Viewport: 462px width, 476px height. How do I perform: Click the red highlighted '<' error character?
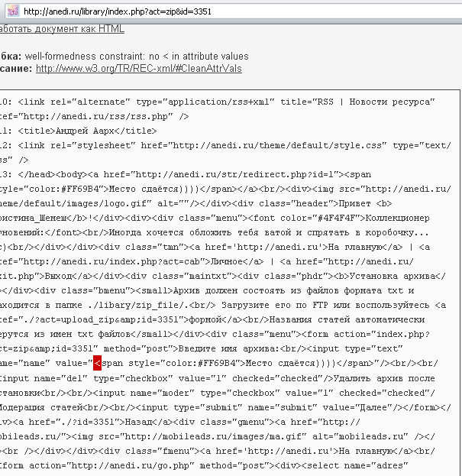(97, 363)
